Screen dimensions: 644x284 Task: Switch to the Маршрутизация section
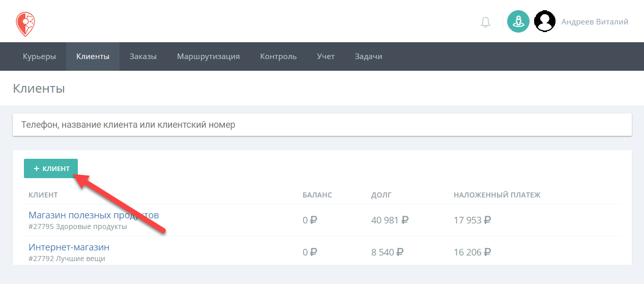[x=209, y=56]
